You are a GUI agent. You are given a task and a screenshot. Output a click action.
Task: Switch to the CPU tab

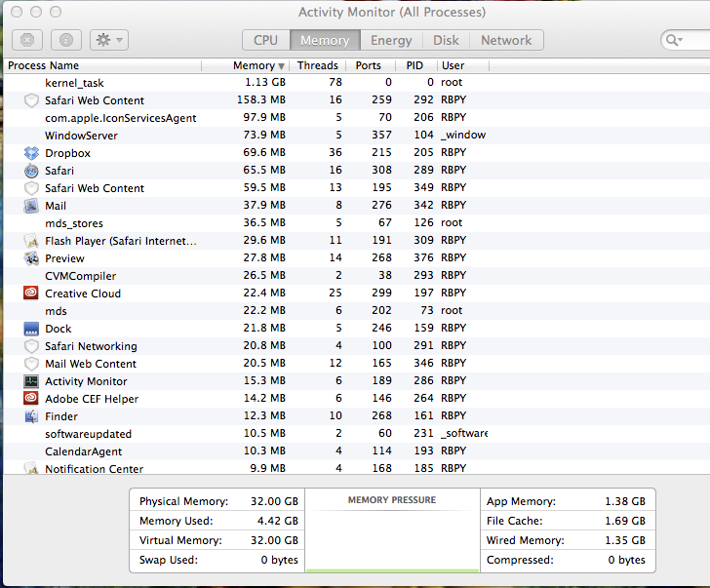(265, 40)
